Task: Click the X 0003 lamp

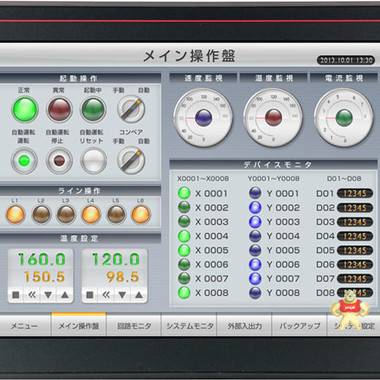Action: [184, 222]
